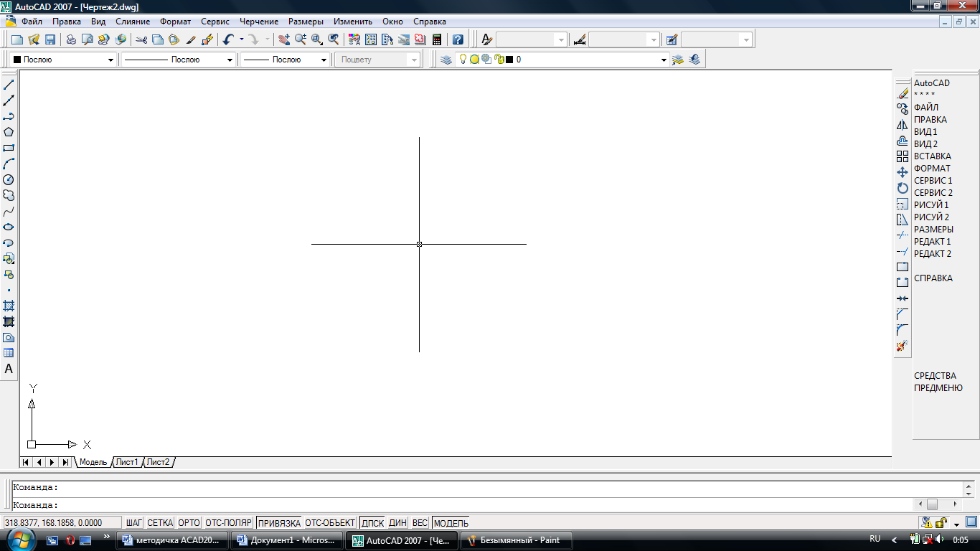Select the Line drawing tool
The width and height of the screenshot is (980, 551).
click(9, 85)
